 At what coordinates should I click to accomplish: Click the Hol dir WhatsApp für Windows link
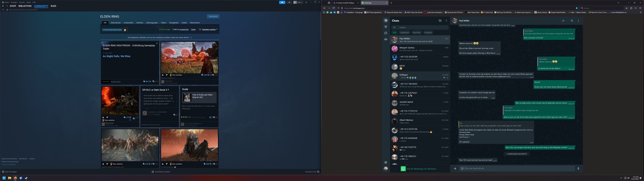(421, 169)
